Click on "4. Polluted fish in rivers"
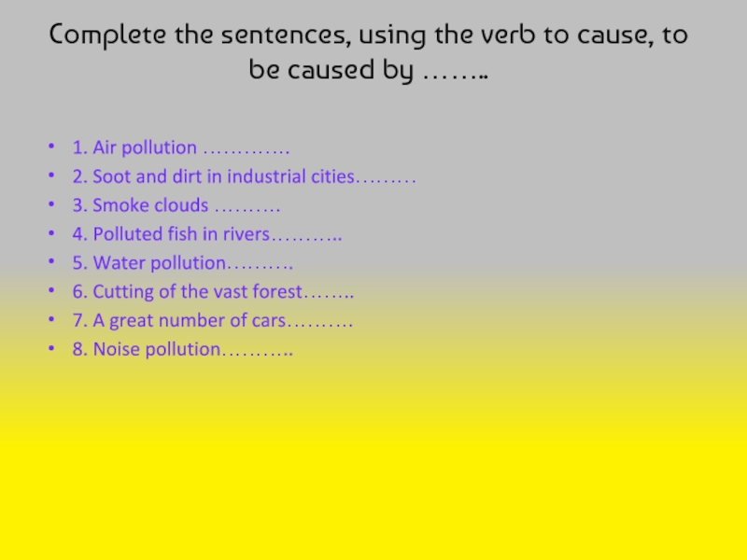The height and width of the screenshot is (560, 747). (x=171, y=235)
